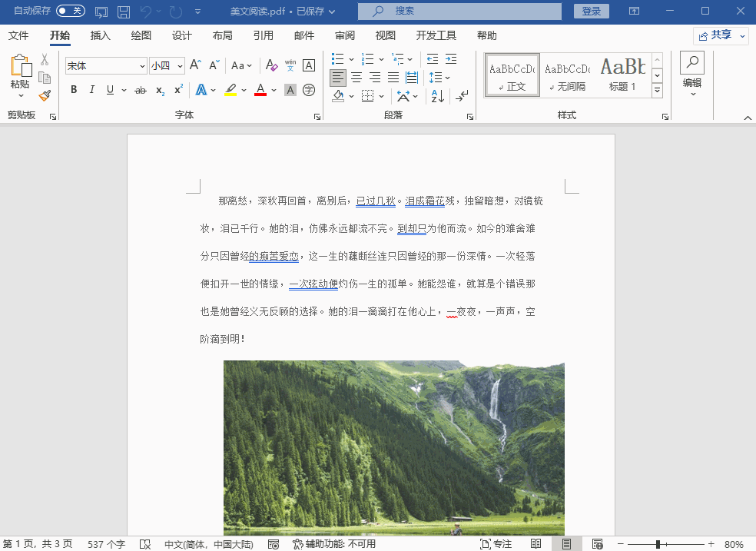The height and width of the screenshot is (551, 756).
Task: Apply the red font color
Action: click(x=260, y=90)
